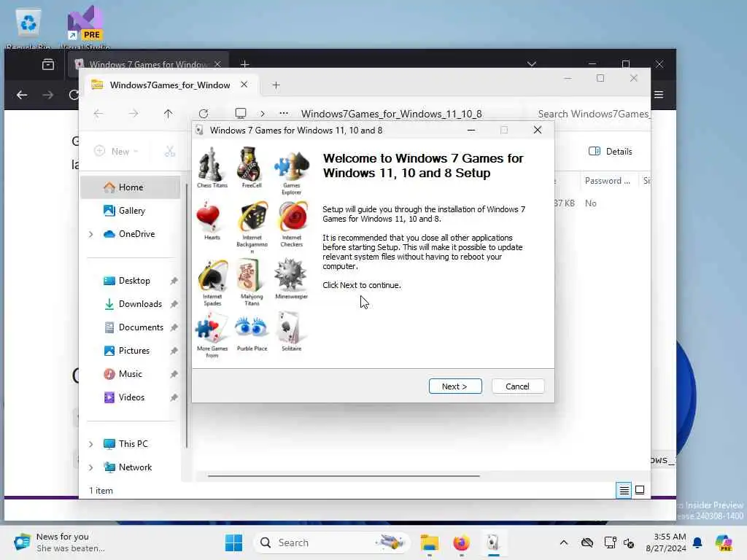Click the Chess Titans icon in installer
The image size is (747, 560).
211,164
